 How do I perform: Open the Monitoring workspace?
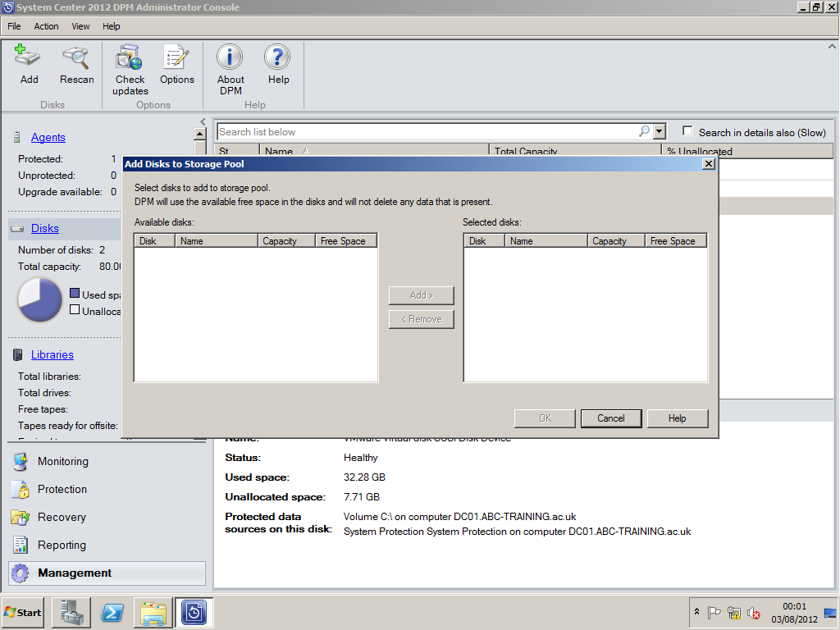(x=62, y=461)
